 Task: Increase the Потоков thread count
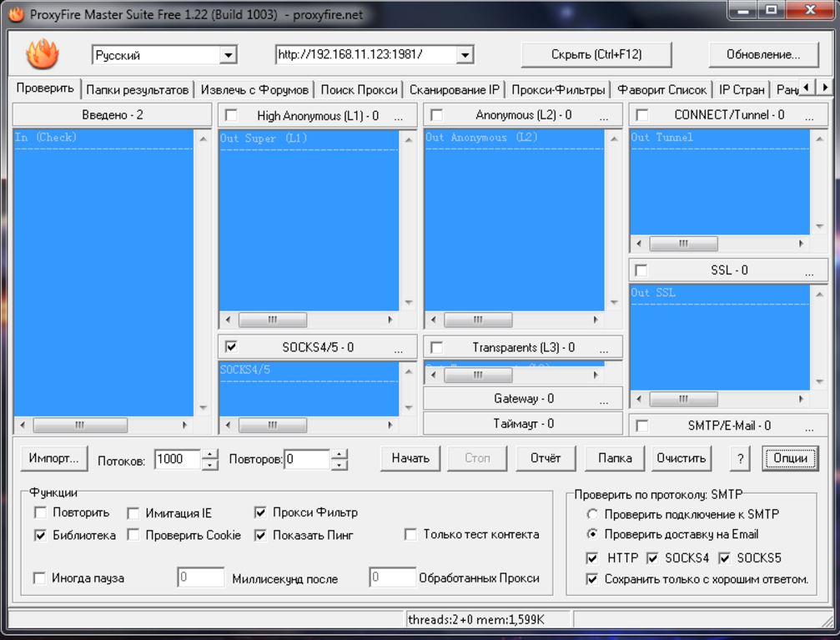pos(210,454)
